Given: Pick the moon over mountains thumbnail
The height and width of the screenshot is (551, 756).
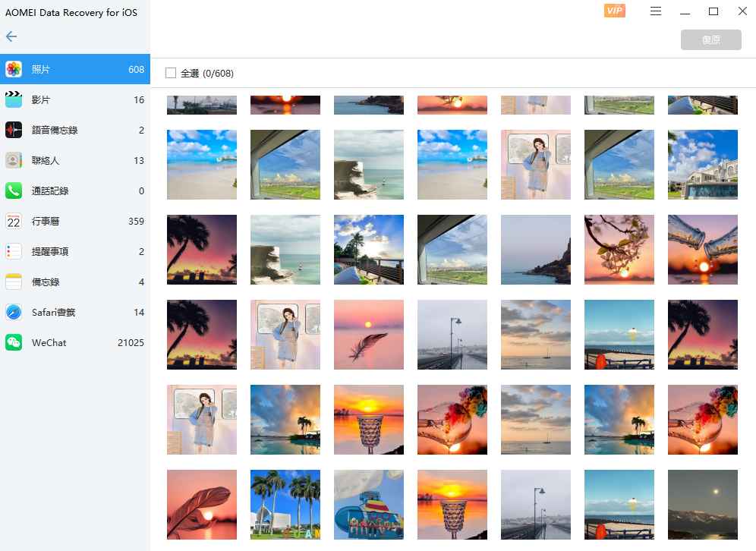Looking at the screenshot, I should tap(702, 505).
